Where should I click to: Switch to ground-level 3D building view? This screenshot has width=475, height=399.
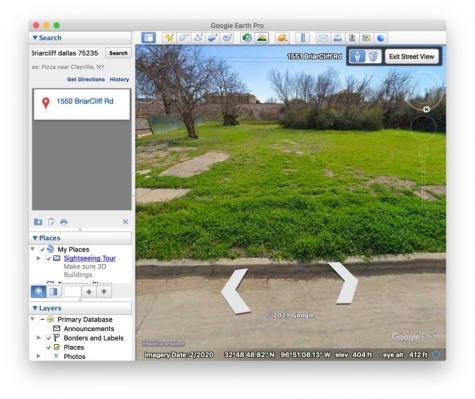click(373, 56)
